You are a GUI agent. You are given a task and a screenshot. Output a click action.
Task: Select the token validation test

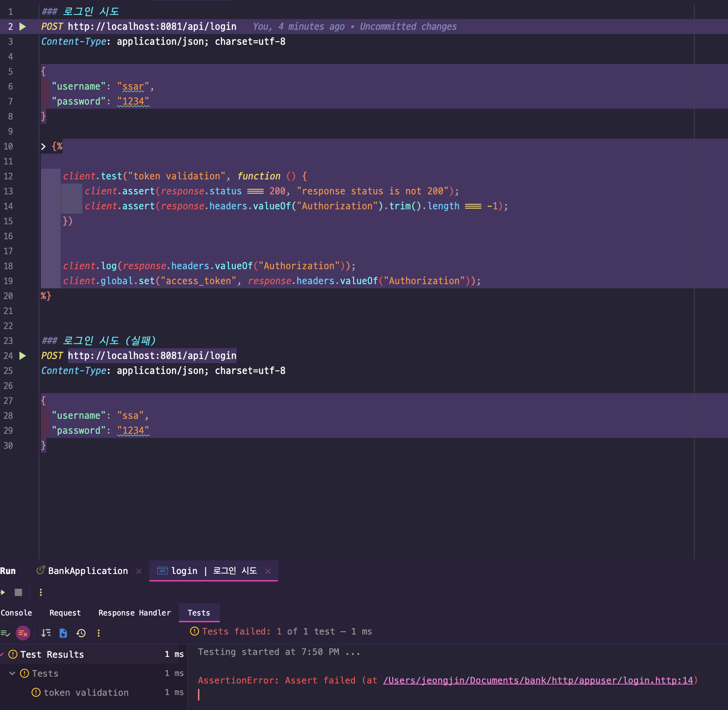(x=86, y=692)
